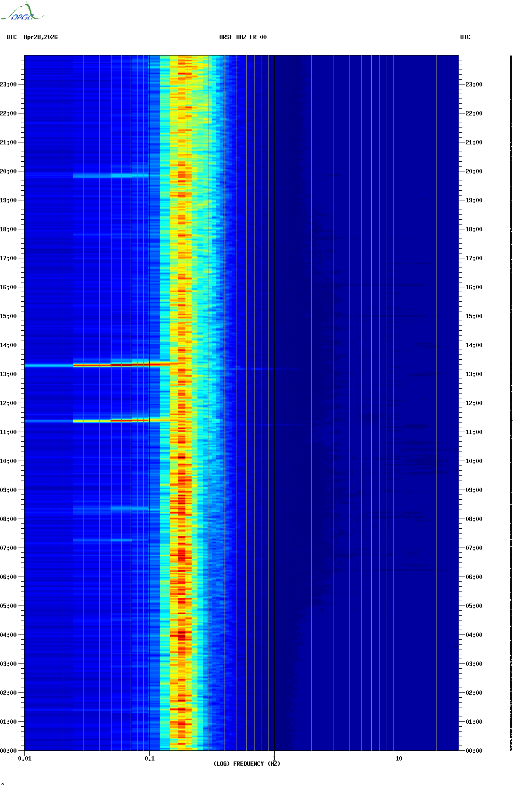Screen dimensions: 532x789
Task: Click the 13:00 marker on left time axis
Action: (x=9, y=374)
